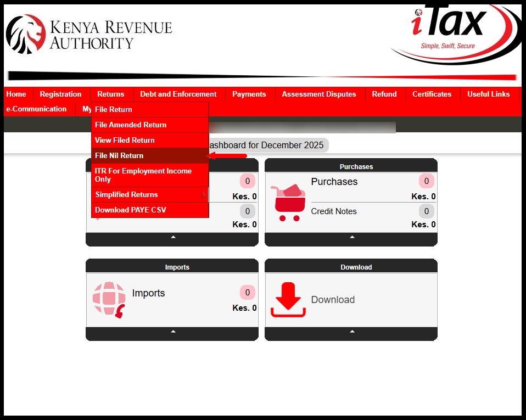Click the Purchases count badge showing 0
Screen dimensions: 526x420
point(426,181)
